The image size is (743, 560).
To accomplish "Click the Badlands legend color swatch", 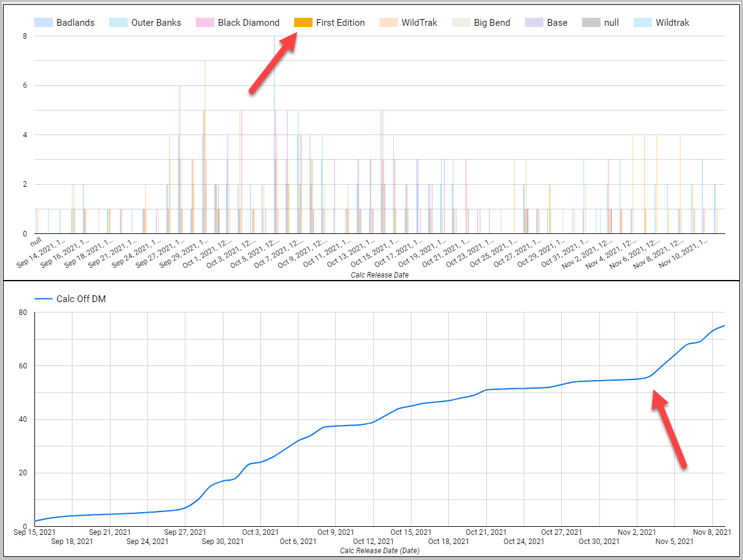I will (x=43, y=23).
